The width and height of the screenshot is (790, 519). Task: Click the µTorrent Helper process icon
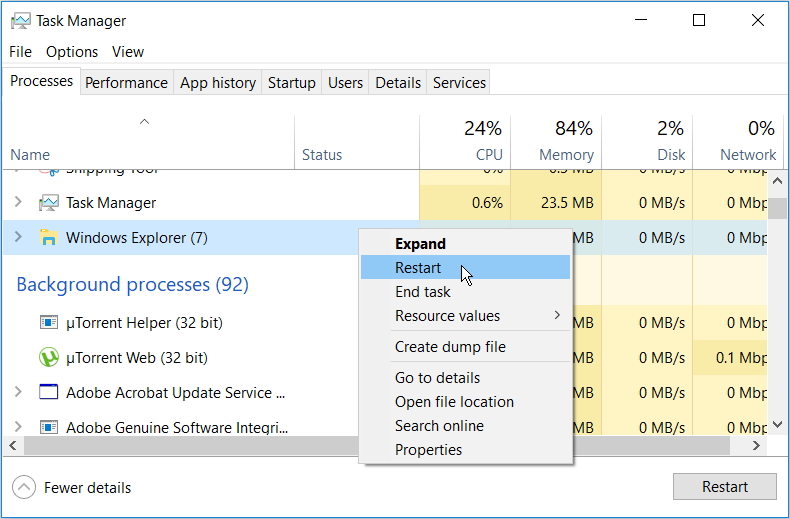[x=48, y=322]
